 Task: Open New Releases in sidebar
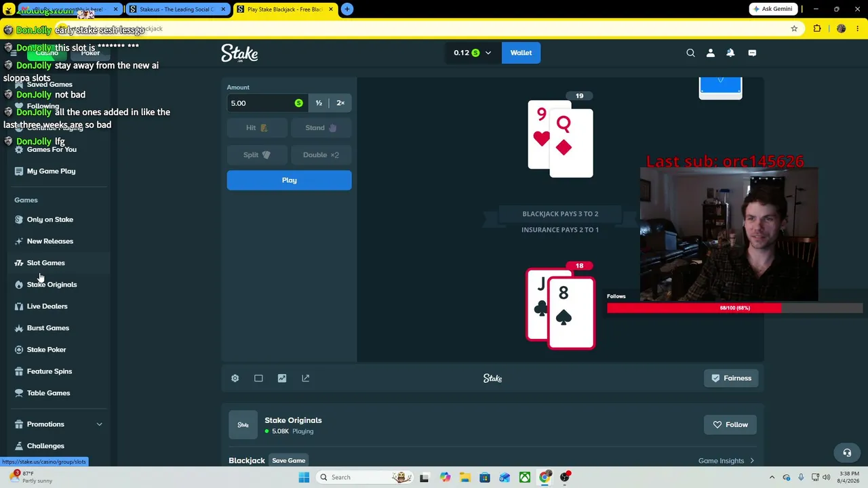tap(50, 241)
